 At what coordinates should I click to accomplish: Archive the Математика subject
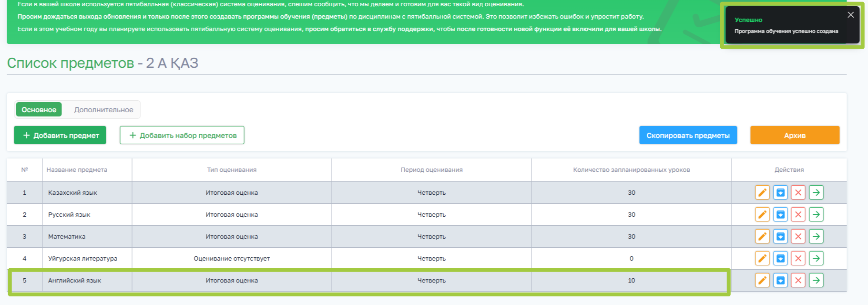pos(780,236)
